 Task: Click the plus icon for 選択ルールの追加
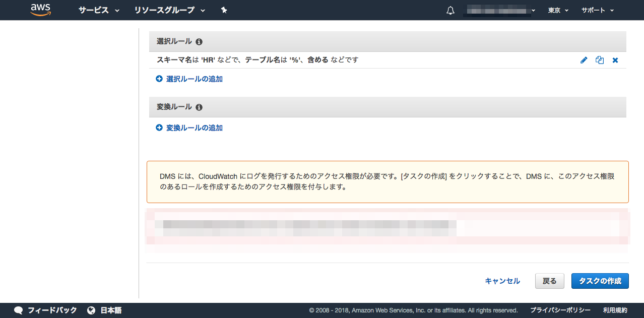coord(159,79)
